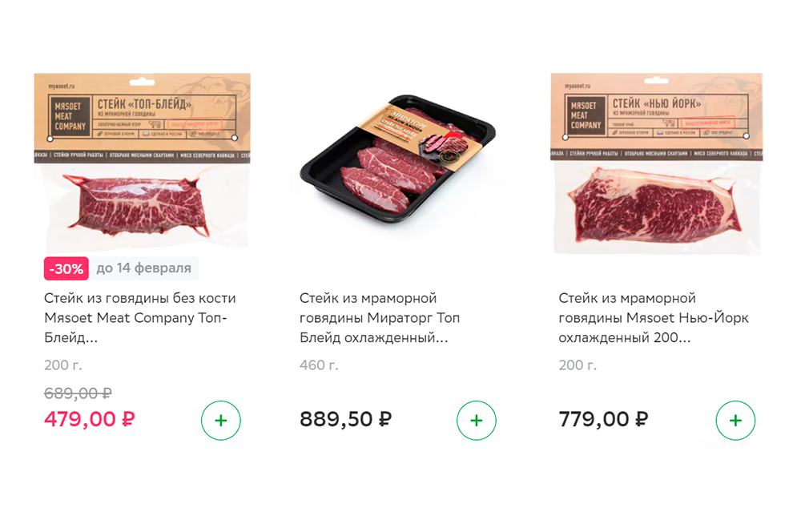Open the Мяsoet Нью-Йорк охлажденный title link
801x532 pixels.
[x=654, y=318]
